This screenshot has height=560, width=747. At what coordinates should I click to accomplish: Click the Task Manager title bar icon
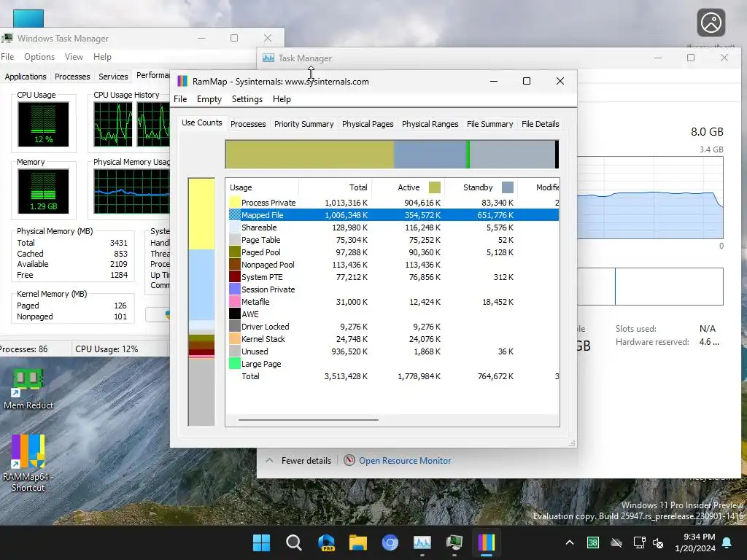click(268, 58)
